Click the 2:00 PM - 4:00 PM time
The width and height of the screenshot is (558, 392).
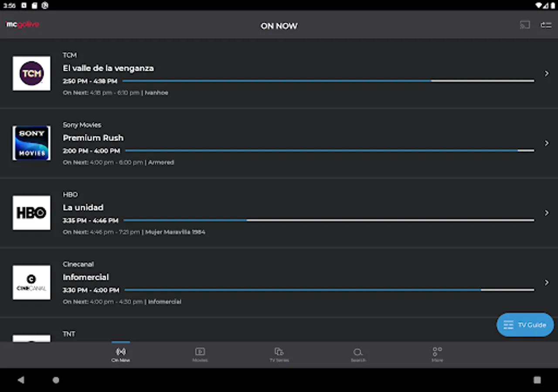click(92, 151)
